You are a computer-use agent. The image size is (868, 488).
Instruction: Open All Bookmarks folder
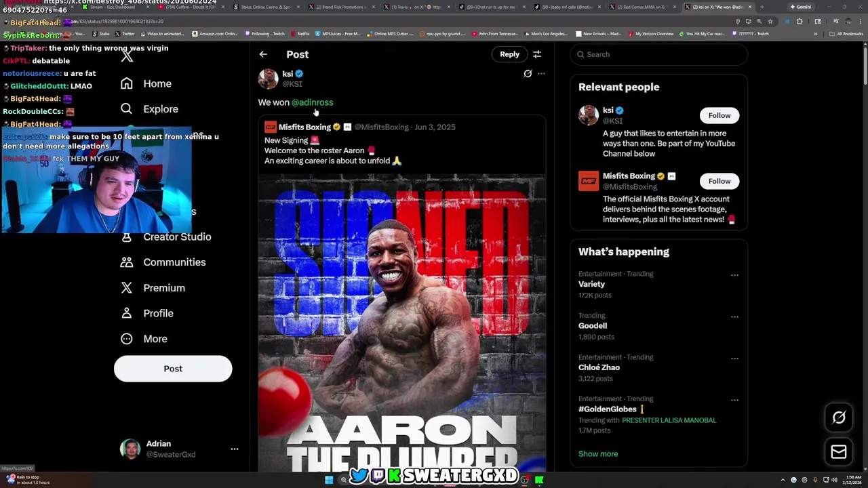pyautogui.click(x=846, y=34)
